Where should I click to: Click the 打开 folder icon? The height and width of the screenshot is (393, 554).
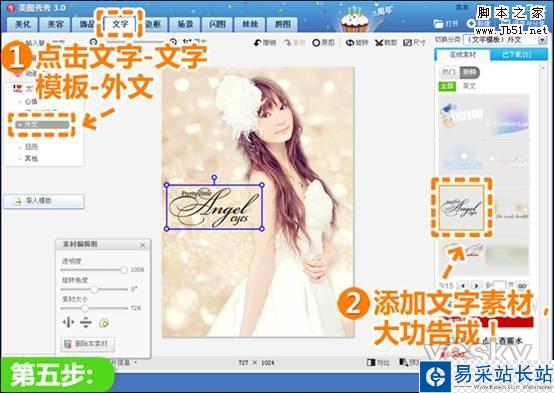[438, 24]
